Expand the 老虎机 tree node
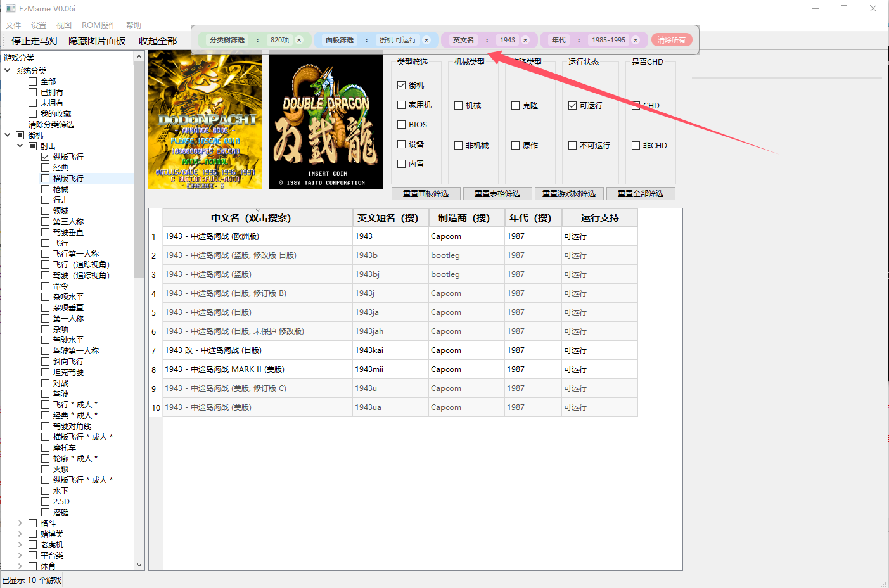This screenshot has height=588, width=889. click(20, 545)
